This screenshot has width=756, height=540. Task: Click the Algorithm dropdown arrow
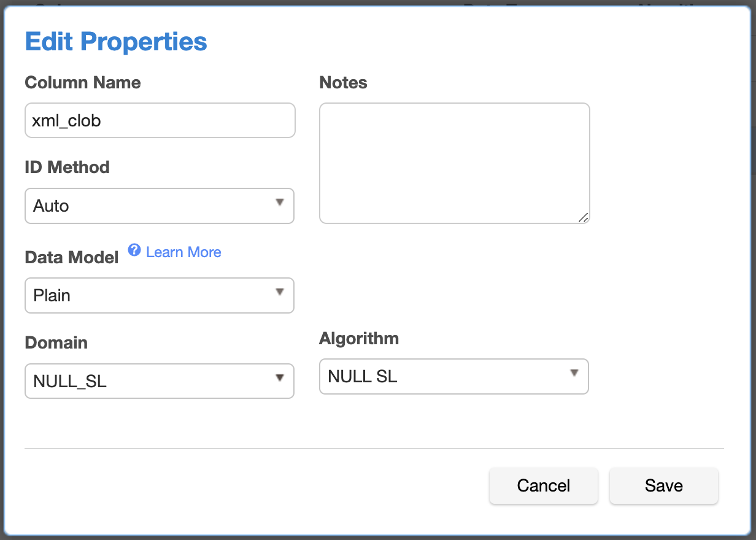point(574,372)
